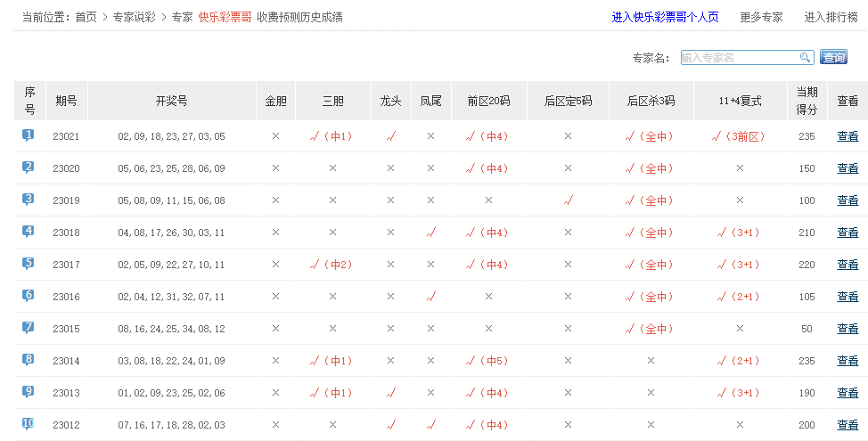Click 查看 for issue 23021
868x441 pixels.
(x=848, y=136)
